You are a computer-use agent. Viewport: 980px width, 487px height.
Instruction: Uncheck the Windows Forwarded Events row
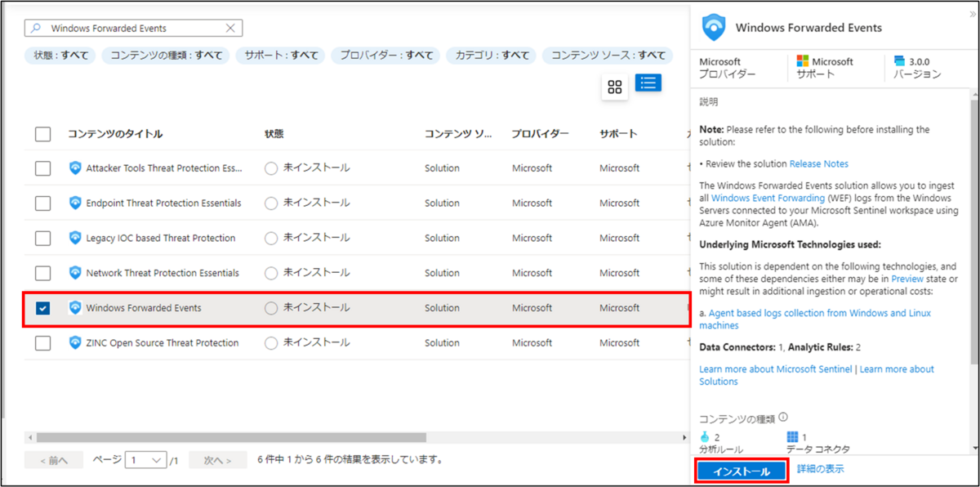(x=43, y=308)
